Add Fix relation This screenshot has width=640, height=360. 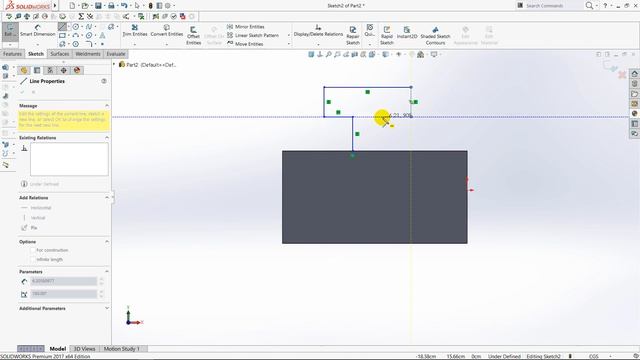tap(29, 227)
